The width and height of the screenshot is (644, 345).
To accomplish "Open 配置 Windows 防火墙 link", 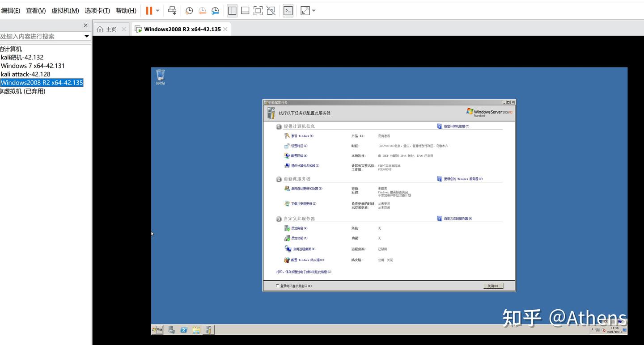I will pyautogui.click(x=307, y=260).
